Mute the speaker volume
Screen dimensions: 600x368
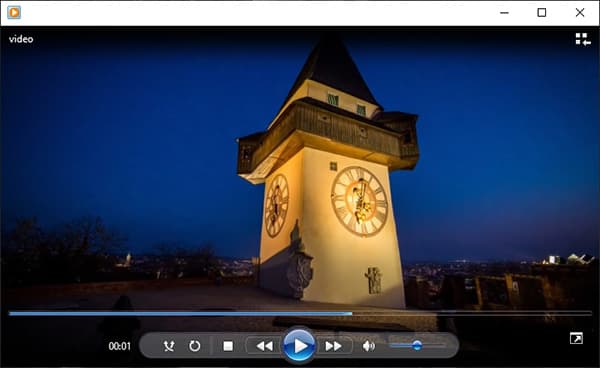pos(368,346)
